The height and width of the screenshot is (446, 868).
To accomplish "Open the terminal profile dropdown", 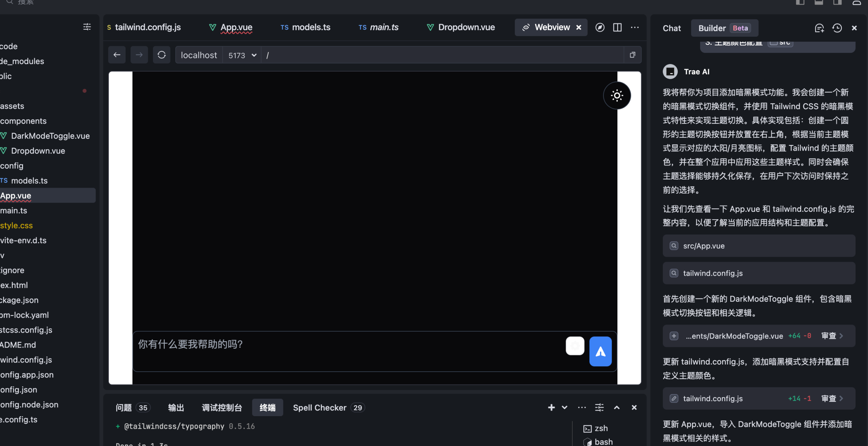I will [x=564, y=407].
